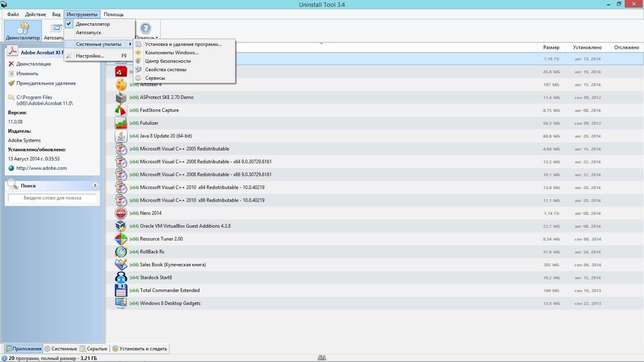This screenshot has height=362, width=644.
Task: Expand the Системные утилиты submenu arrow
Action: 130,44
